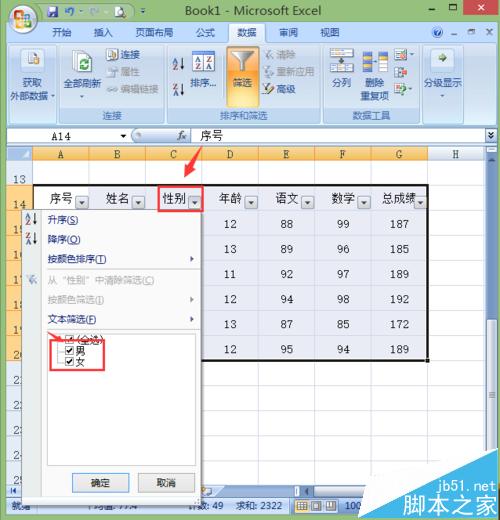Open the 序号 column filter dropdown
The image size is (500, 520).
click(x=82, y=202)
